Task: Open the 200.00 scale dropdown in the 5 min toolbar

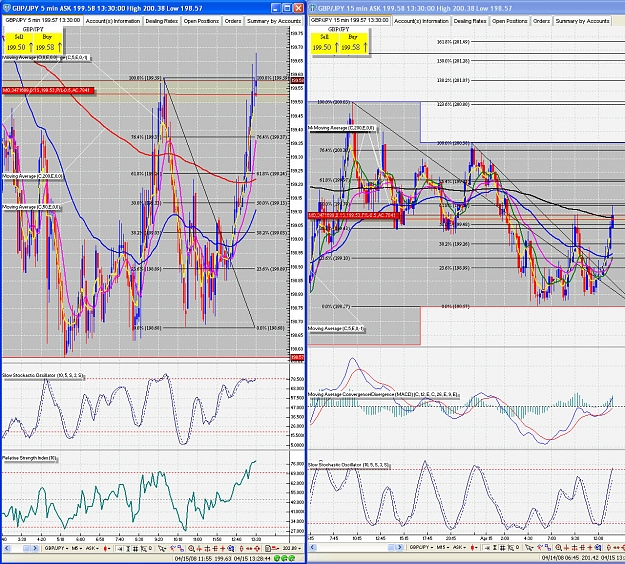Action: coord(292,548)
